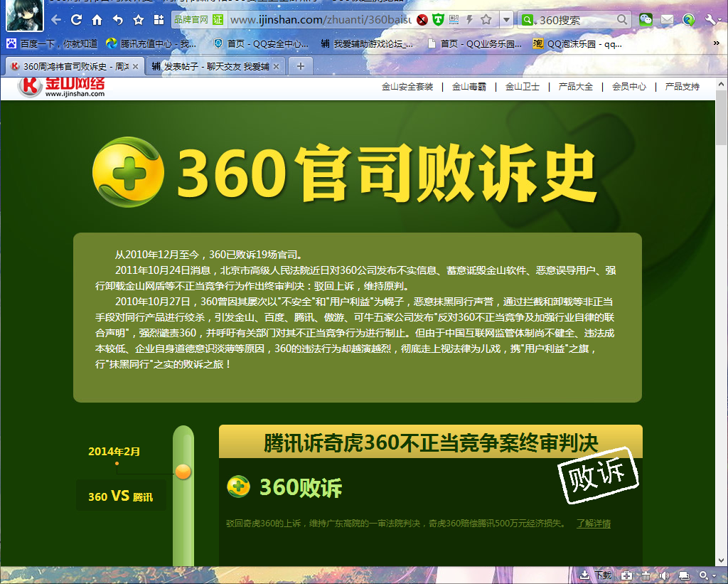The image size is (728, 584).
Task: Click the 了解详情 link
Action: 594,524
